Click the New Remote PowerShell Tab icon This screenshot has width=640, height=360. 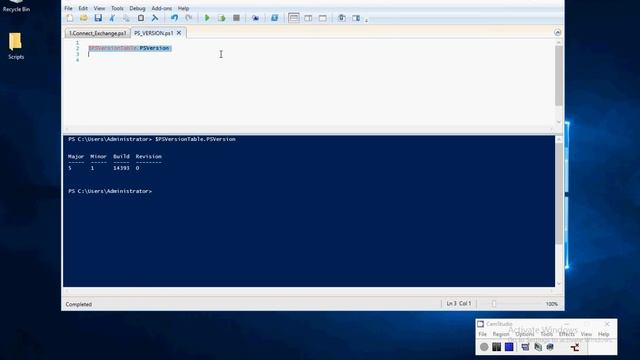pyautogui.click(x=255, y=18)
